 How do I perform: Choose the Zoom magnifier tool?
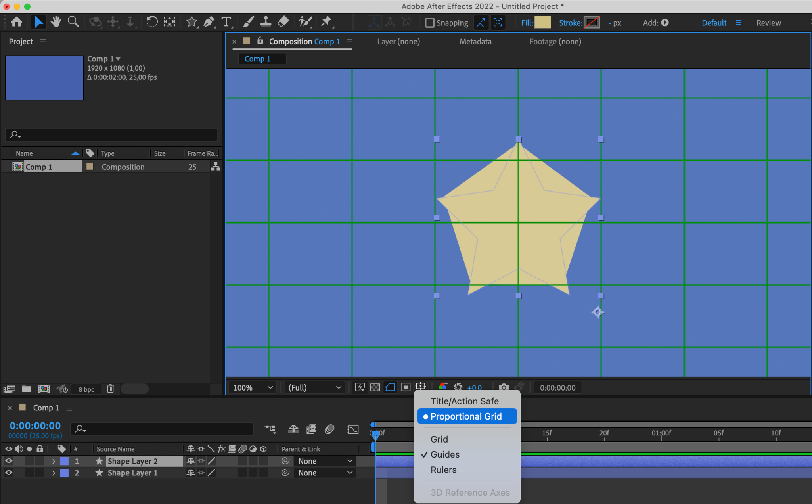click(x=73, y=22)
